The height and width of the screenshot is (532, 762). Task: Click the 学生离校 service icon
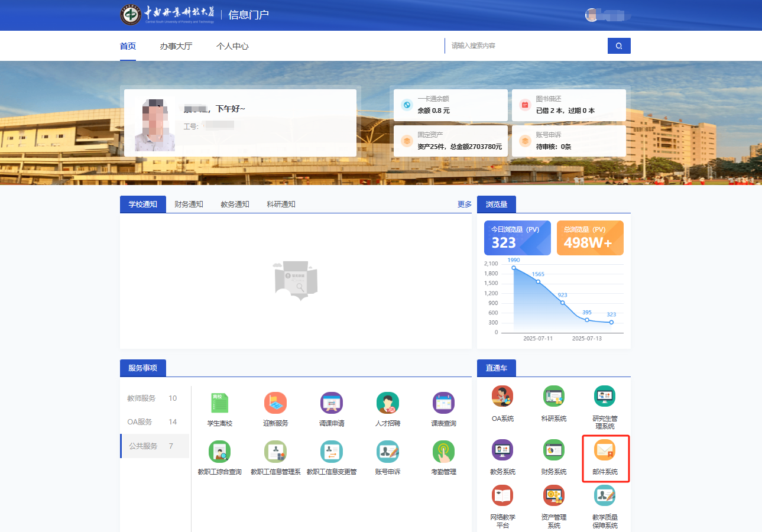pos(219,403)
